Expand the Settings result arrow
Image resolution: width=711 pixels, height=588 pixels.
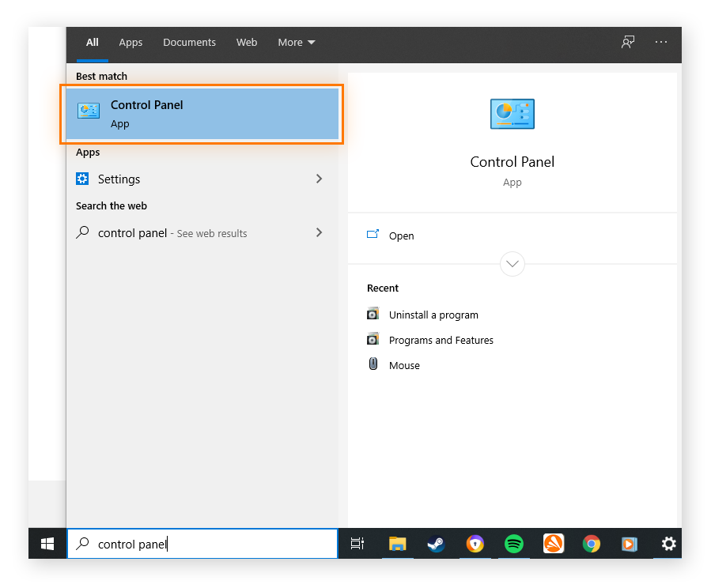click(x=319, y=179)
